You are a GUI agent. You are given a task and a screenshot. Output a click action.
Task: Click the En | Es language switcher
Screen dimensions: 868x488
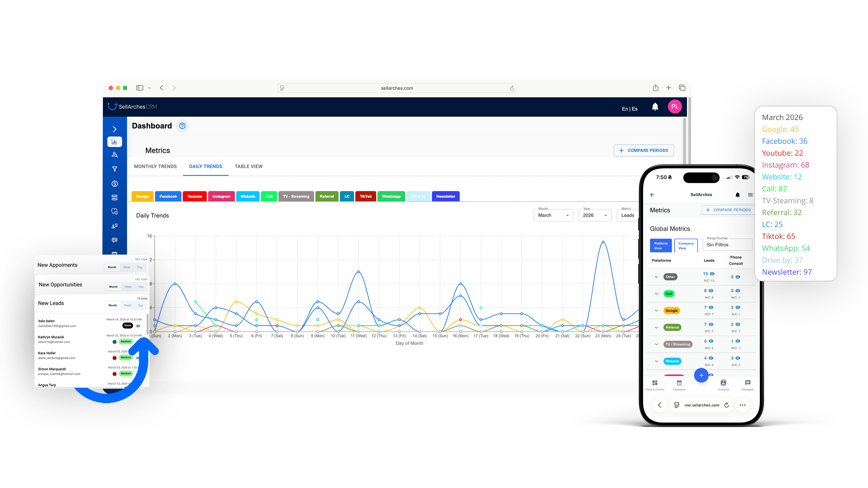629,109
